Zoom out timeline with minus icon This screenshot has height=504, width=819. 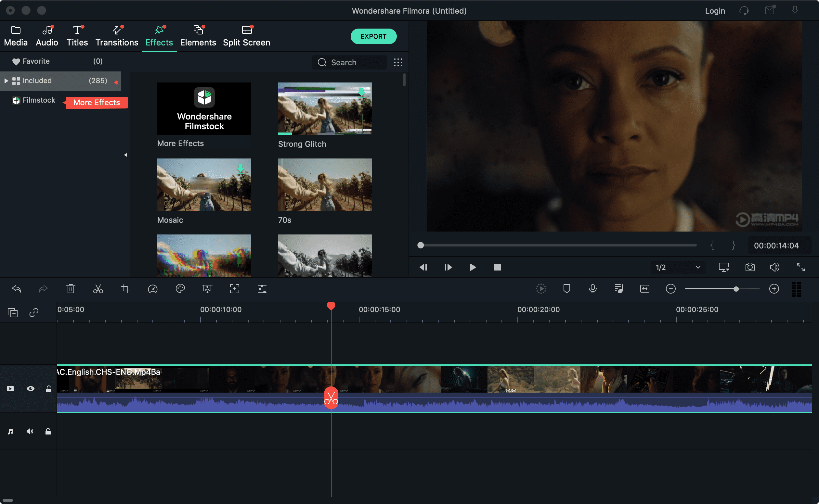(671, 289)
